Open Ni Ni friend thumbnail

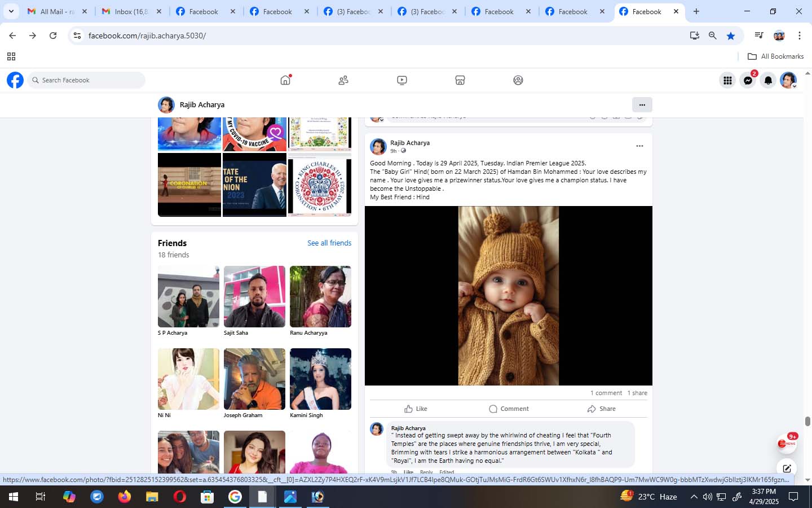188,379
